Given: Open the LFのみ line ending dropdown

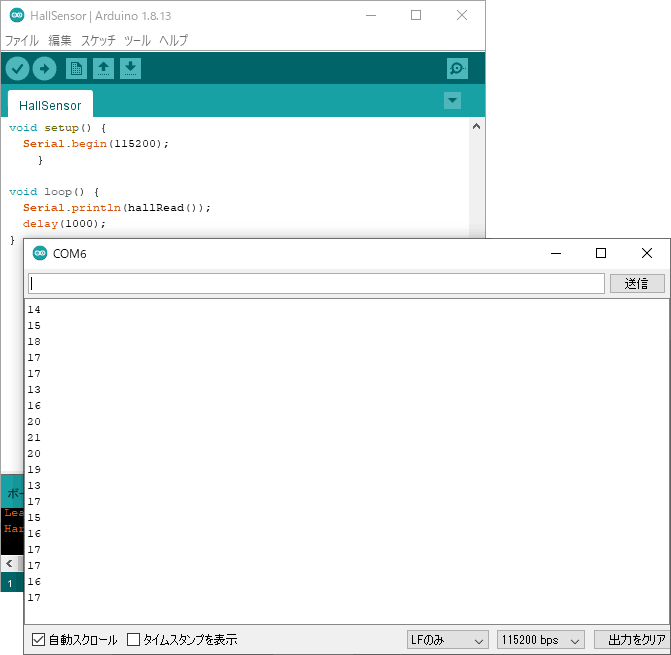Looking at the screenshot, I should (448, 640).
